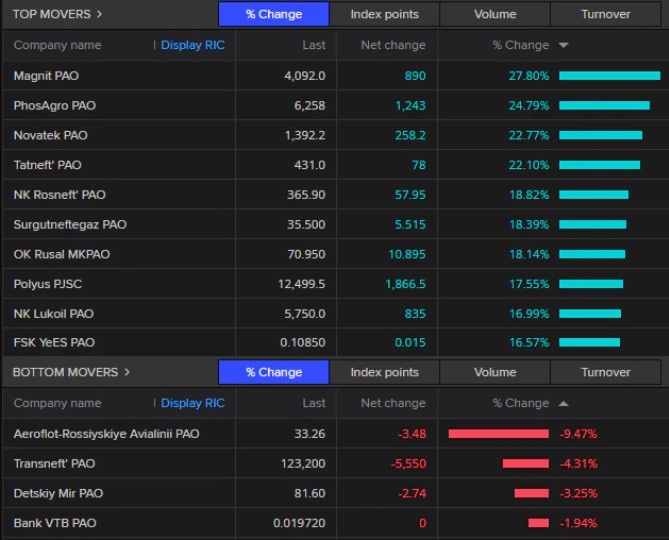Expand the BOTTOM MOVERS chevron

point(127,372)
